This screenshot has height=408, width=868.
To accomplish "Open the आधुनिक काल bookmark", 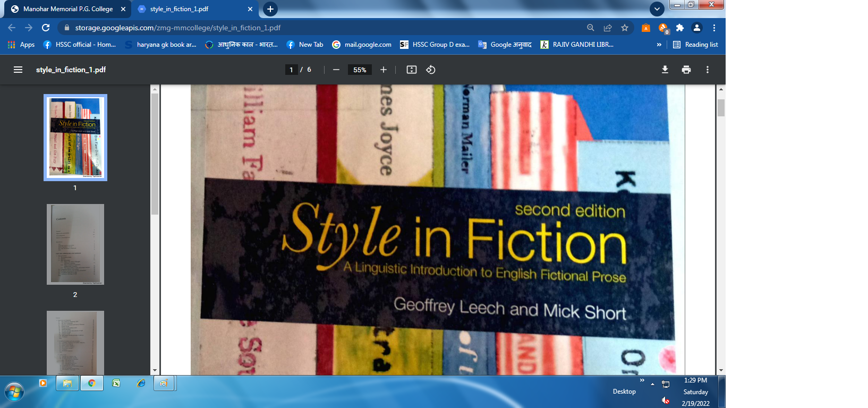I will 241,45.
